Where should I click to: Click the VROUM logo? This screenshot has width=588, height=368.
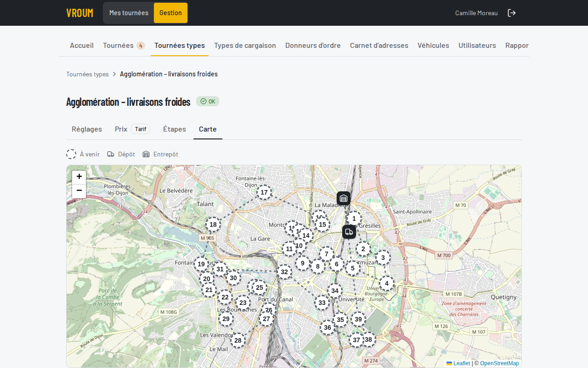click(80, 13)
